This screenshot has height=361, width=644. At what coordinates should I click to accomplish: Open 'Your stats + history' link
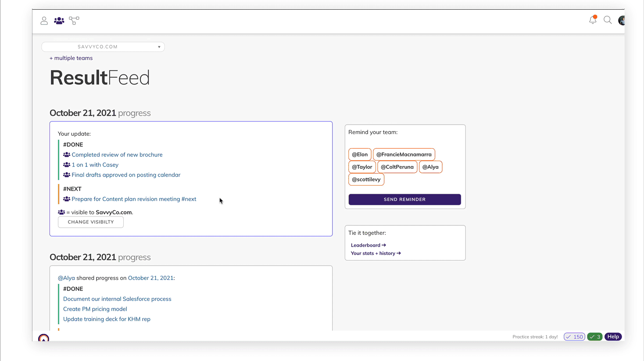point(376,253)
